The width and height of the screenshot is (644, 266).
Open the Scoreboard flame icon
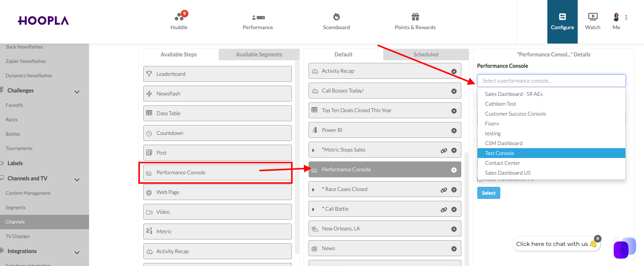(337, 17)
